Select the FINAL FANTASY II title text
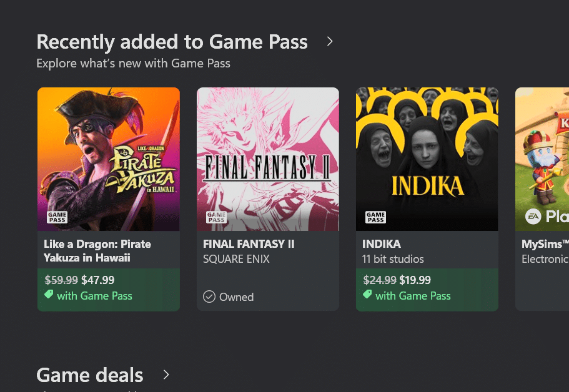The width and height of the screenshot is (569, 392). pyautogui.click(x=249, y=243)
